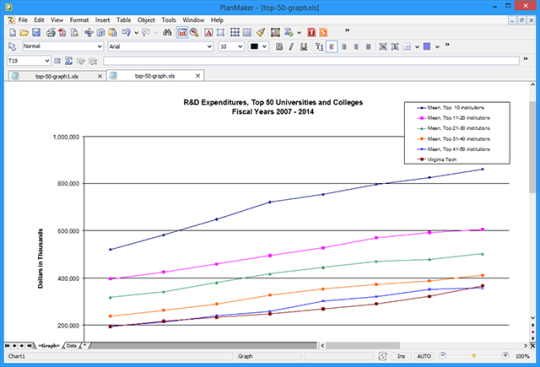Create a new document with the New icon

coord(12,32)
